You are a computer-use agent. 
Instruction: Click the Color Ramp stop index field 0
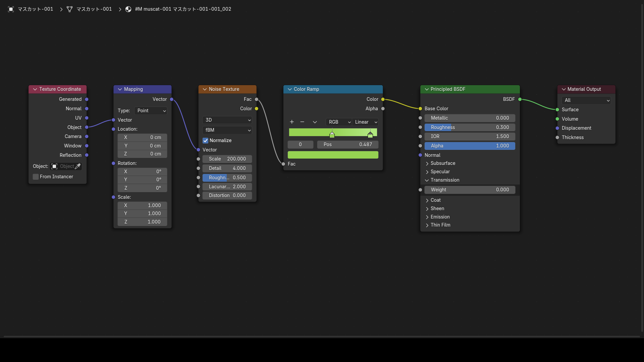tap(301, 144)
